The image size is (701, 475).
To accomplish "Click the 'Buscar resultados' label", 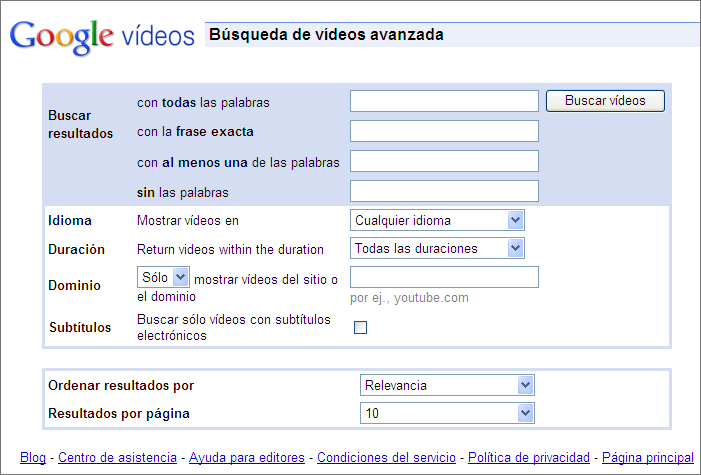I will pos(80,124).
